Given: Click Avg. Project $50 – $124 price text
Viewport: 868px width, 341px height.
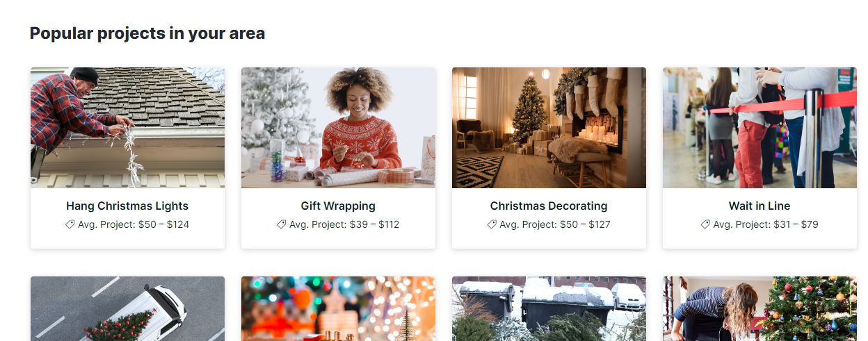Looking at the screenshot, I should pos(134,225).
